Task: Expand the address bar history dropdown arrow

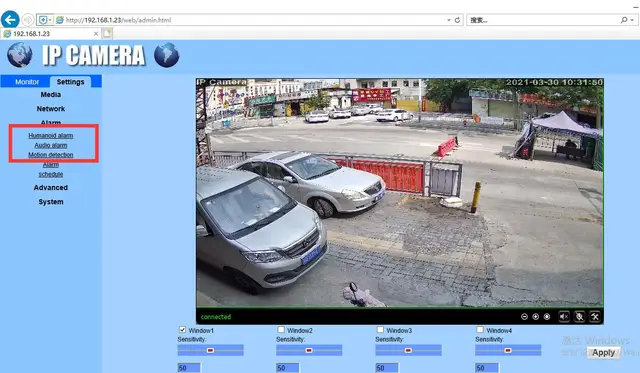Action: (x=449, y=20)
